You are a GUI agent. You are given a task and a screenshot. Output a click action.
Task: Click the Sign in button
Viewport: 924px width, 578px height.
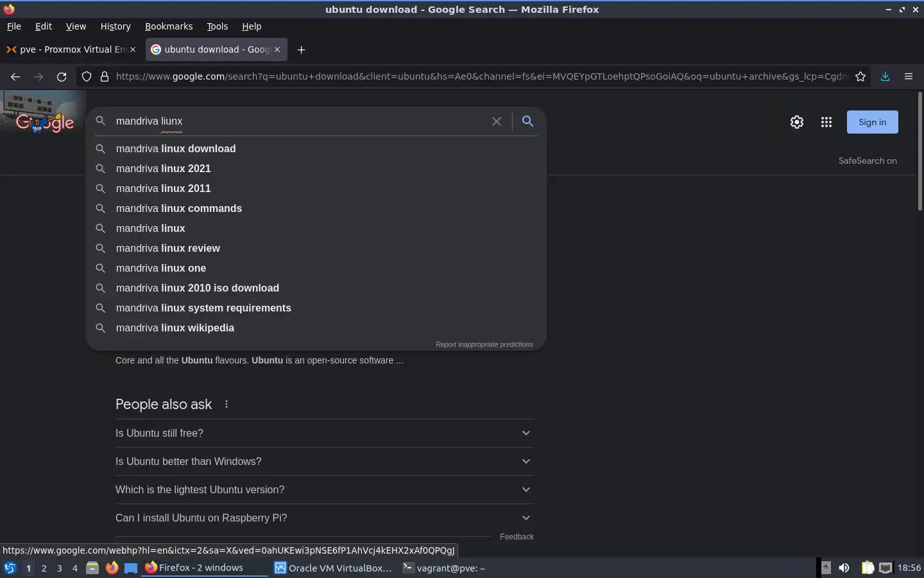[872, 122]
